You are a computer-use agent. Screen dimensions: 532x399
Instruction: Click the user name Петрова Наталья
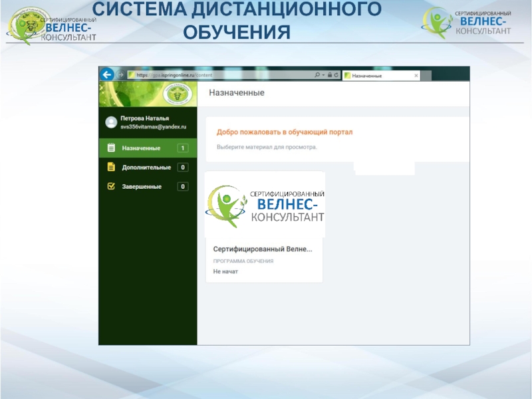click(x=144, y=118)
